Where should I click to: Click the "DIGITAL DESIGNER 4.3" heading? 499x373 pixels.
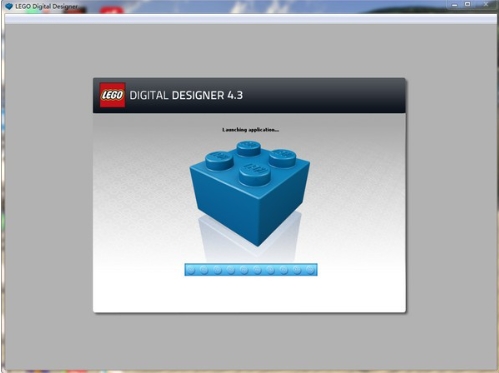[x=186, y=95]
